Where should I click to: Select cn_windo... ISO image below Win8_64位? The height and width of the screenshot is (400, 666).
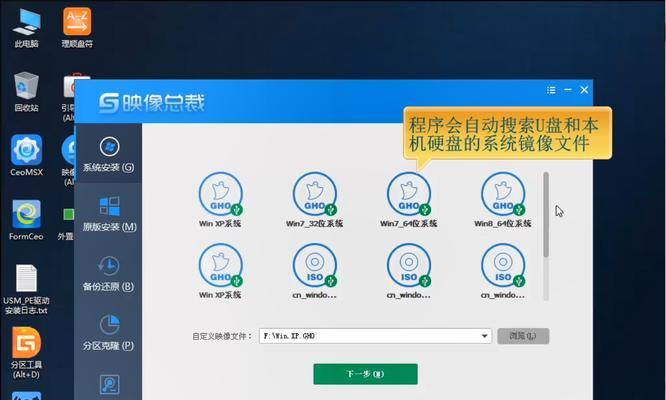(503, 271)
